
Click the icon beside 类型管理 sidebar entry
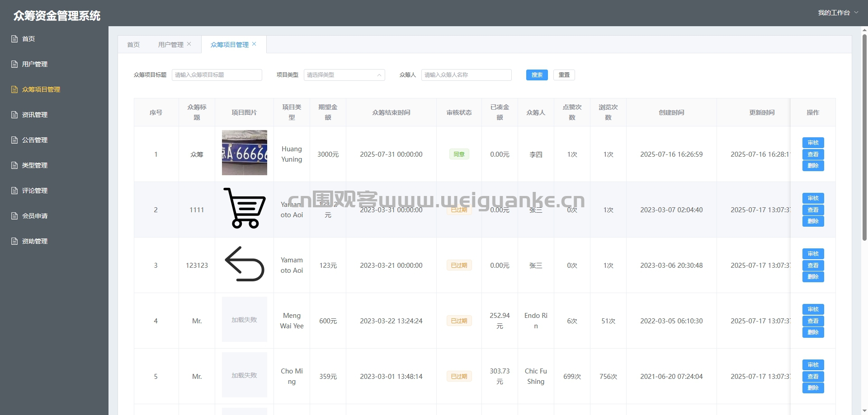(x=14, y=165)
